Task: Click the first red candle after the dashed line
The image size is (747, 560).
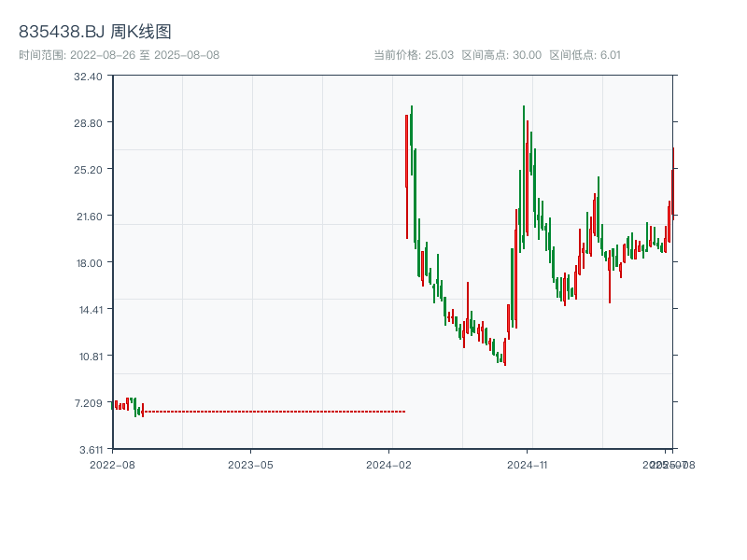Action: (x=407, y=176)
